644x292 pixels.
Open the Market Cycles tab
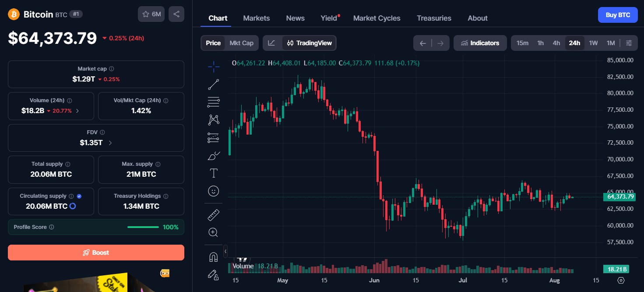377,18
